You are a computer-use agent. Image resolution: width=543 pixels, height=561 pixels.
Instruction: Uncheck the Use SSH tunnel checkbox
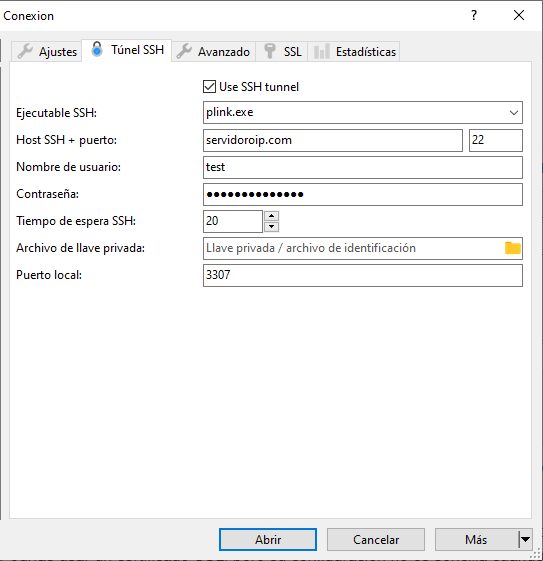[209, 87]
